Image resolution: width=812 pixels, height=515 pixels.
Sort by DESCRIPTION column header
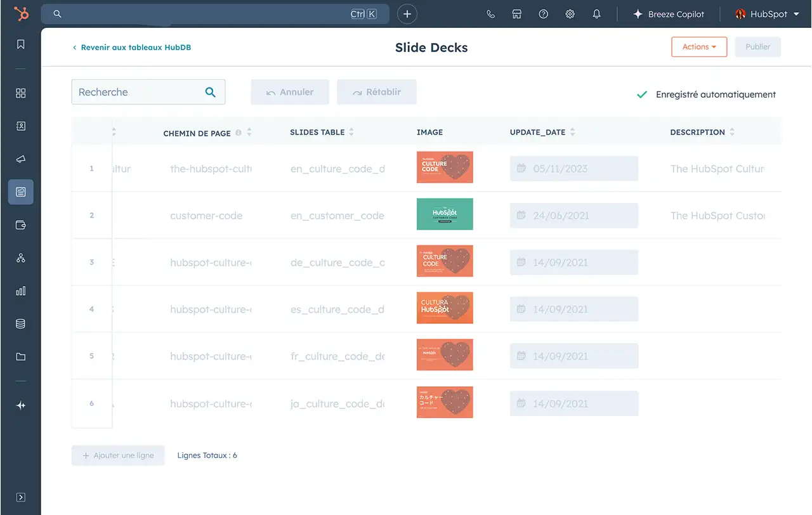point(732,133)
